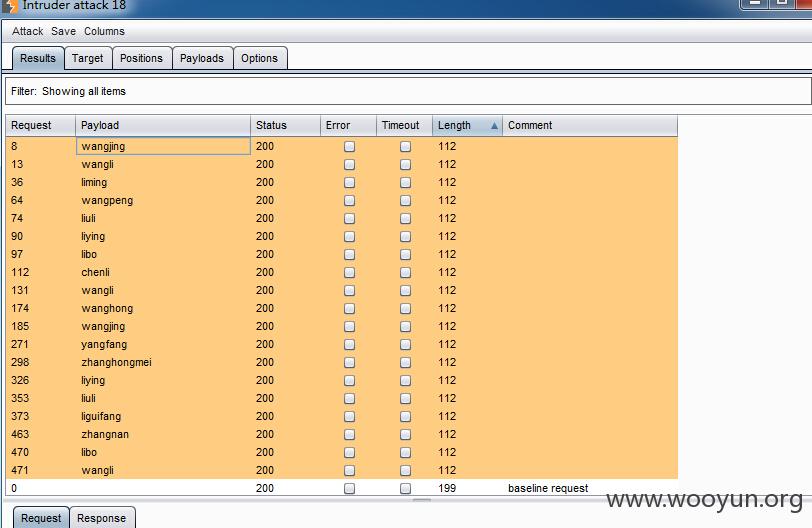Toggle Error checkbox for baseline request row
The height and width of the screenshot is (528, 812).
(350, 488)
